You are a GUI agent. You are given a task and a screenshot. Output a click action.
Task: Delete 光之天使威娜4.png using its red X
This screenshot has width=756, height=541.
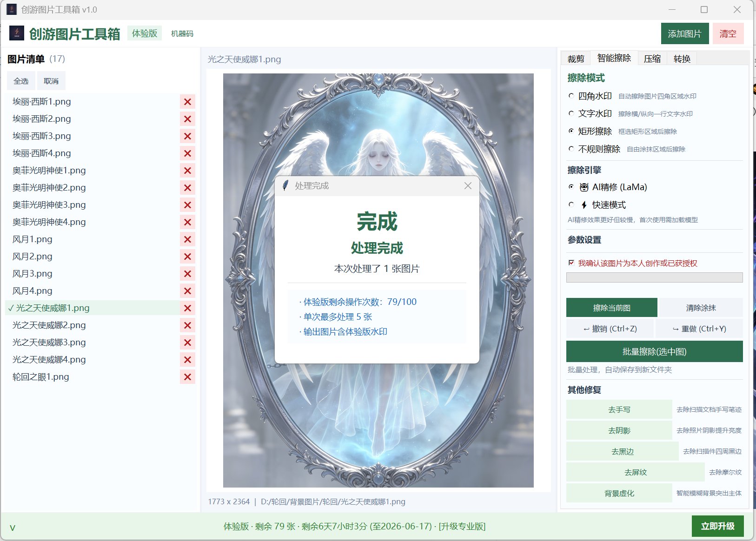[x=187, y=360]
